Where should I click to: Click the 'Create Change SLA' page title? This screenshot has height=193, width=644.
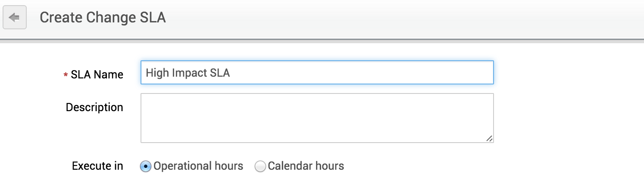pyautogui.click(x=103, y=18)
